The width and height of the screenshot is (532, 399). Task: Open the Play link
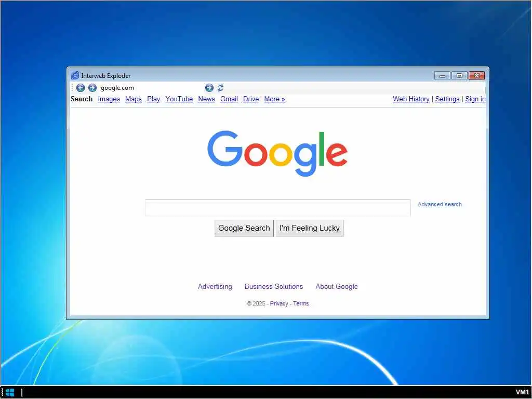click(153, 99)
